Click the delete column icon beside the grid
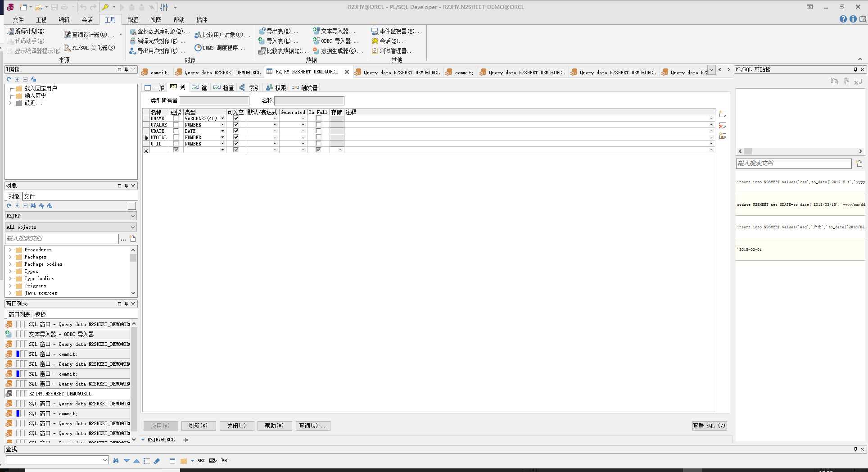 click(723, 125)
